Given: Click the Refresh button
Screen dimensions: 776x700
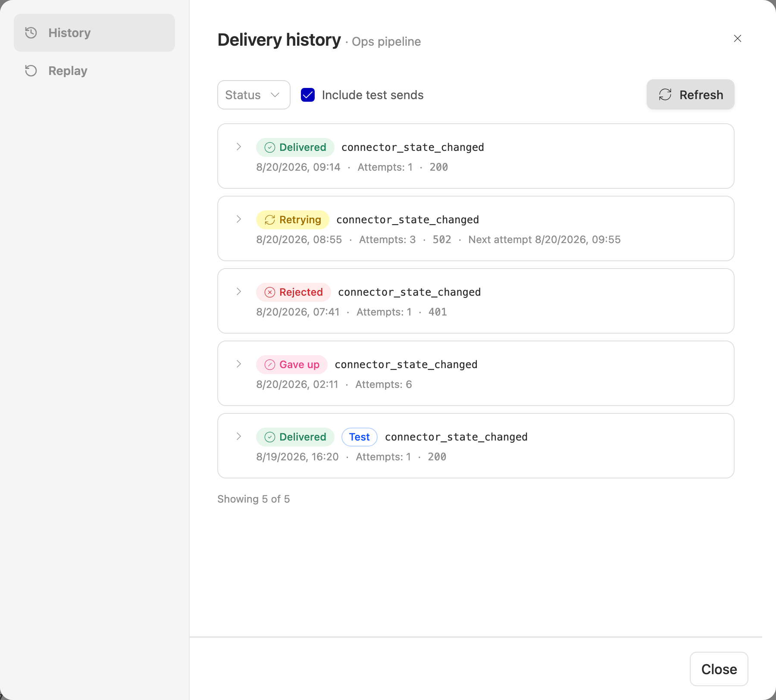Looking at the screenshot, I should (691, 94).
